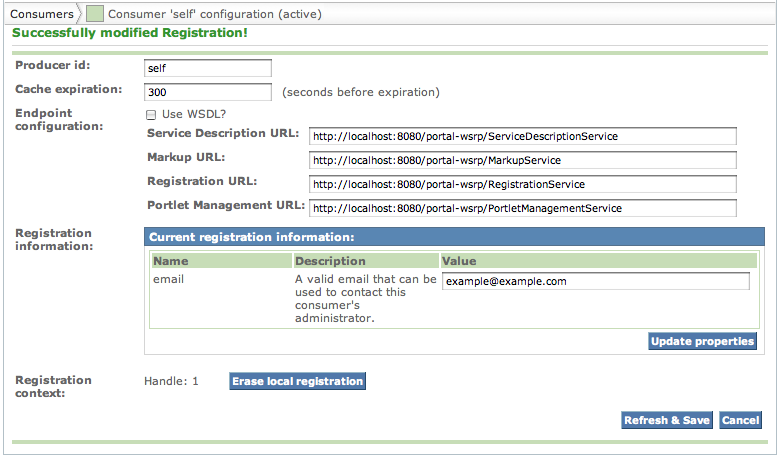Focus the Markup URL field
Viewport: 780px width, 459px height.
coord(522,160)
